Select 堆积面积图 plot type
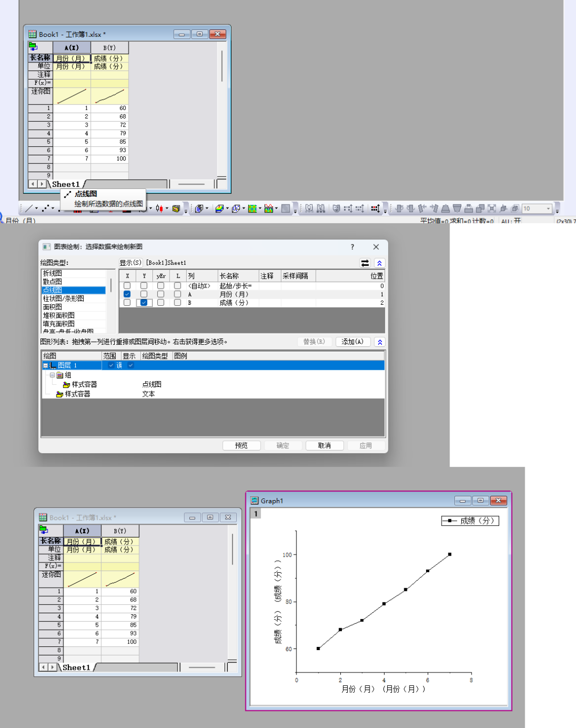Image resolution: width=576 pixels, height=728 pixels. 59,315
